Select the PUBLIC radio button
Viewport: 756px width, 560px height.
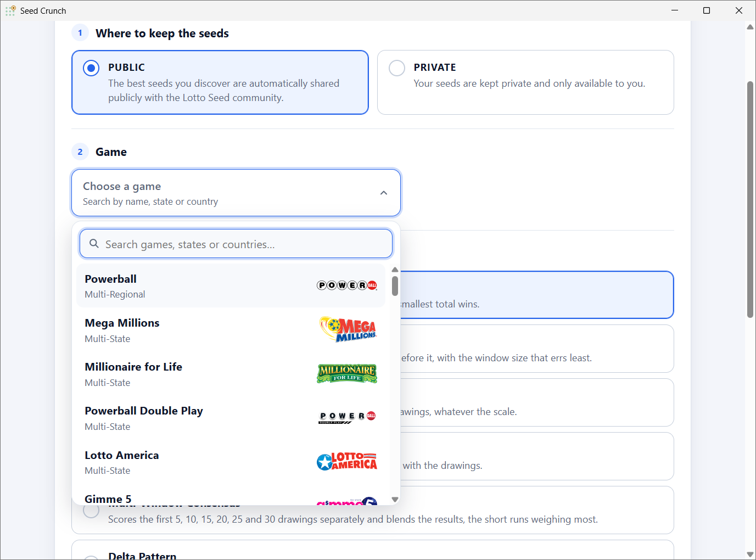pos(91,68)
